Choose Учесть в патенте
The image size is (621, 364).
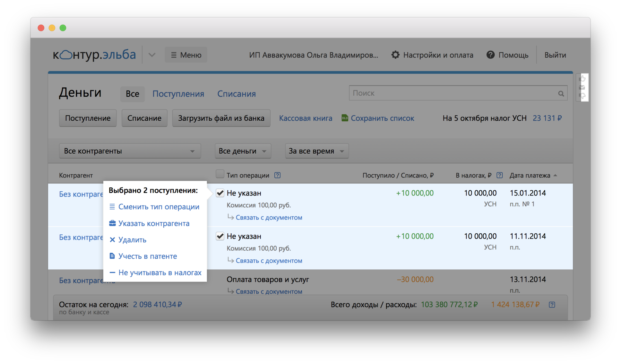[148, 256]
